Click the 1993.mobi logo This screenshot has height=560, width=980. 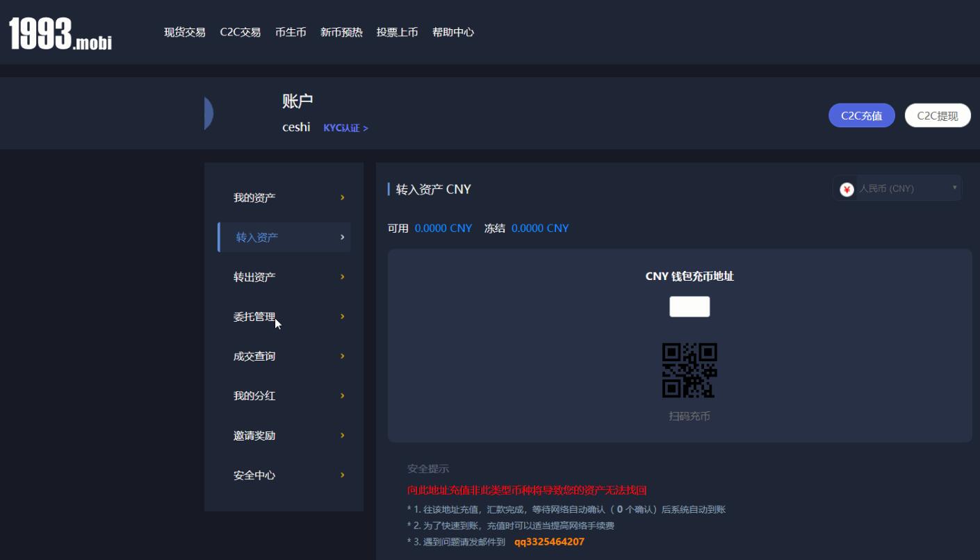tap(60, 33)
